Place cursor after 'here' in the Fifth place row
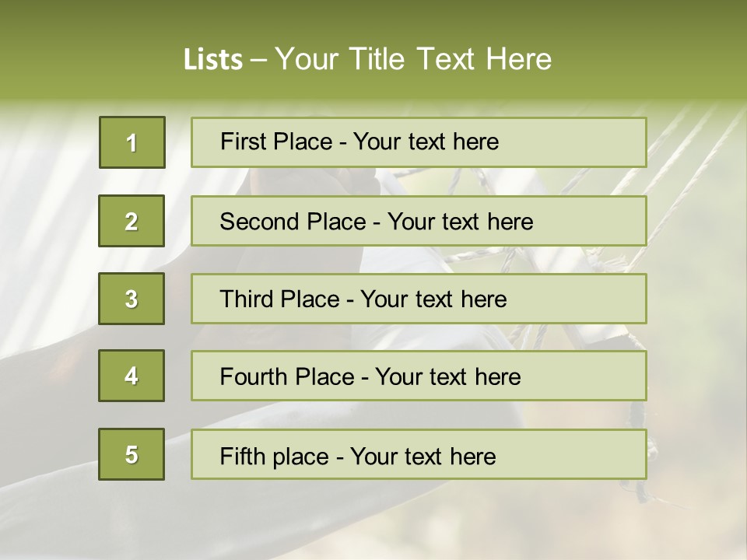Screen dimensions: 747x560 (x=496, y=456)
